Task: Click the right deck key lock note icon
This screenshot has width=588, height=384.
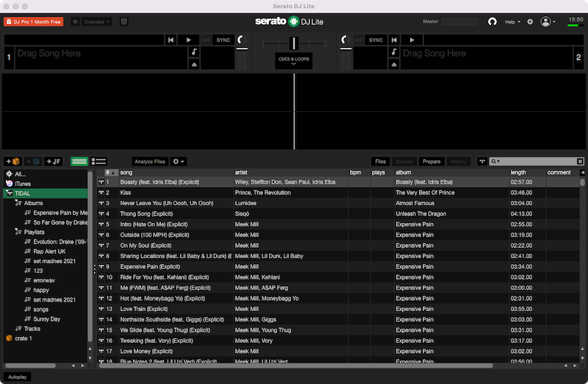Action: click(393, 52)
